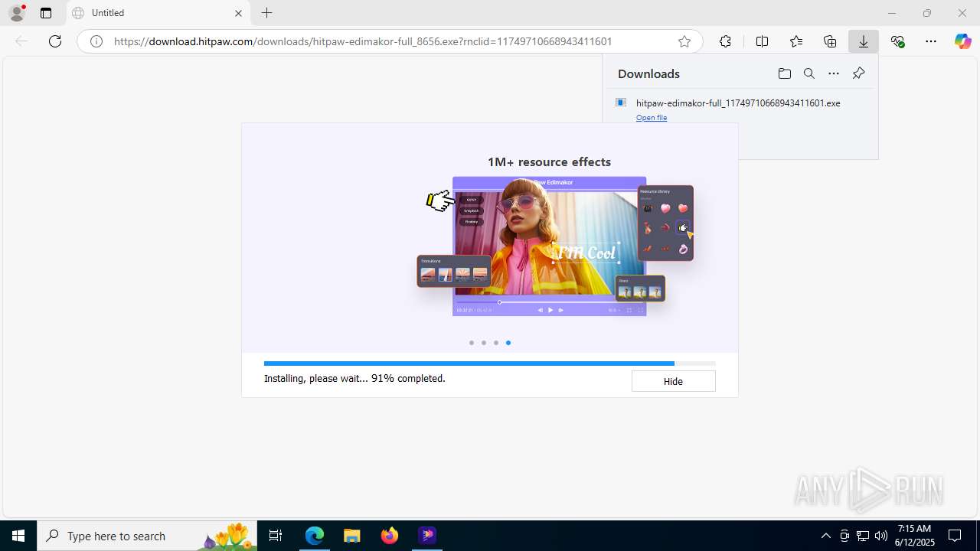Image resolution: width=980 pixels, height=551 pixels.
Task: Minimize the Edge window
Action: click(891, 13)
